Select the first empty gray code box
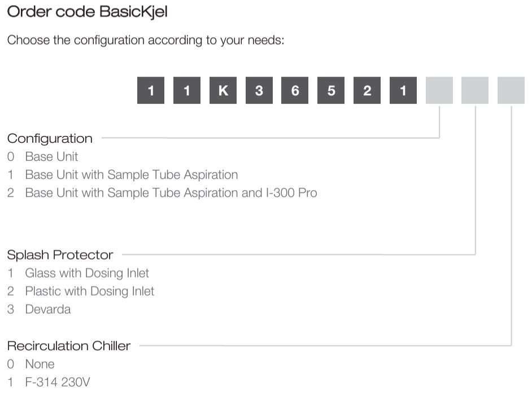 [x=439, y=90]
